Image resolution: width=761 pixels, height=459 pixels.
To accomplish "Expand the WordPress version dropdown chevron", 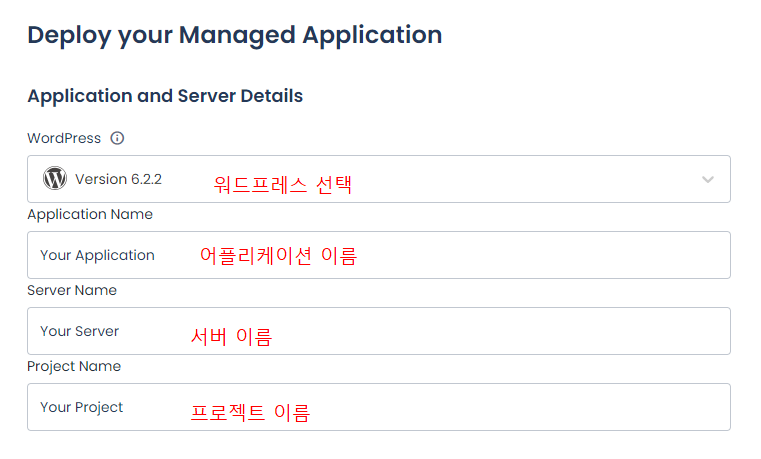I will [708, 180].
